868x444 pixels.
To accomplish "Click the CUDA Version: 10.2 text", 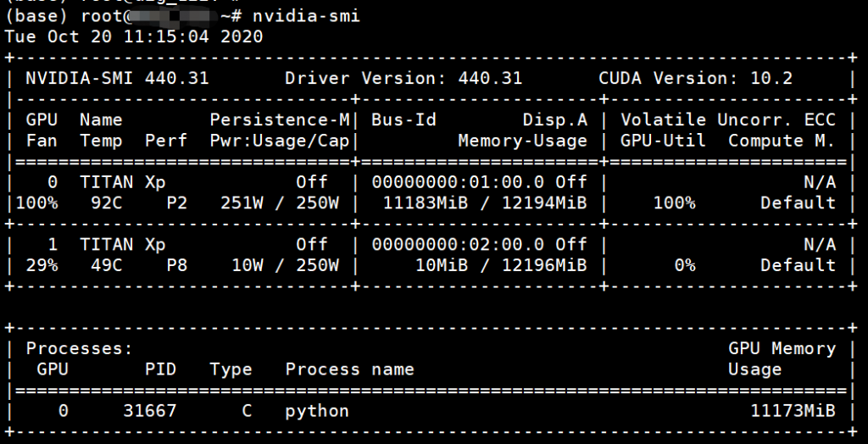I will click(x=695, y=79).
